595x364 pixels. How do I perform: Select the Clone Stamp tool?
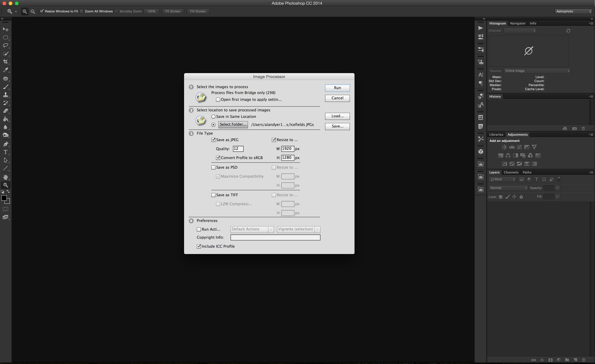pyautogui.click(x=5, y=95)
